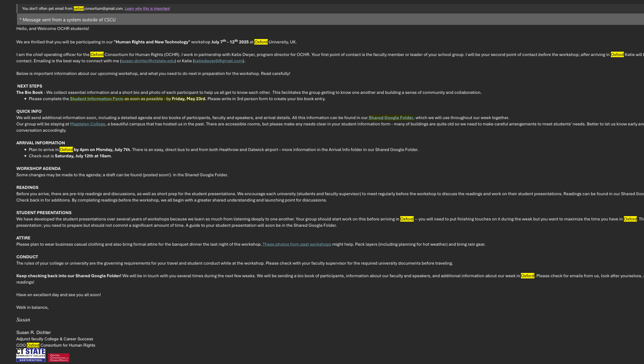Click 'Saturday, July 12th at 10am' checkout text
The image size is (644, 364).
click(83, 156)
